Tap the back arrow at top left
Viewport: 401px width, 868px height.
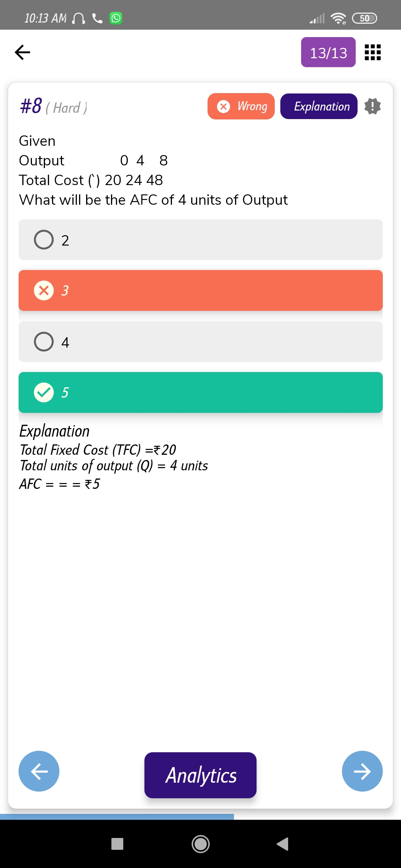(22, 52)
